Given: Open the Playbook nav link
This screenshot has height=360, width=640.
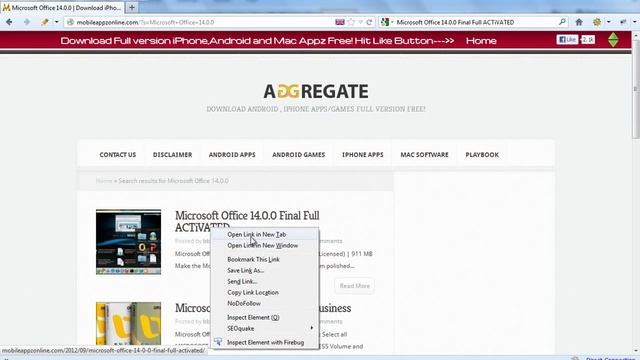Looking at the screenshot, I should [482, 155].
